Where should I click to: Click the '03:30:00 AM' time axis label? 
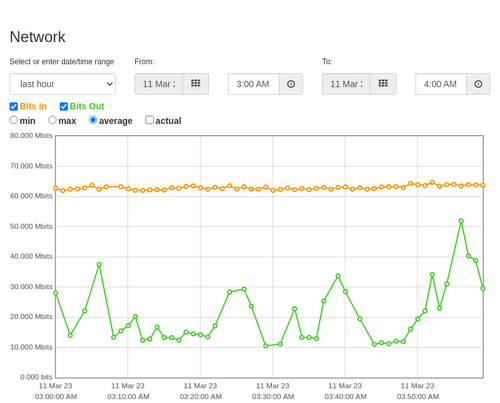pyautogui.click(x=273, y=397)
